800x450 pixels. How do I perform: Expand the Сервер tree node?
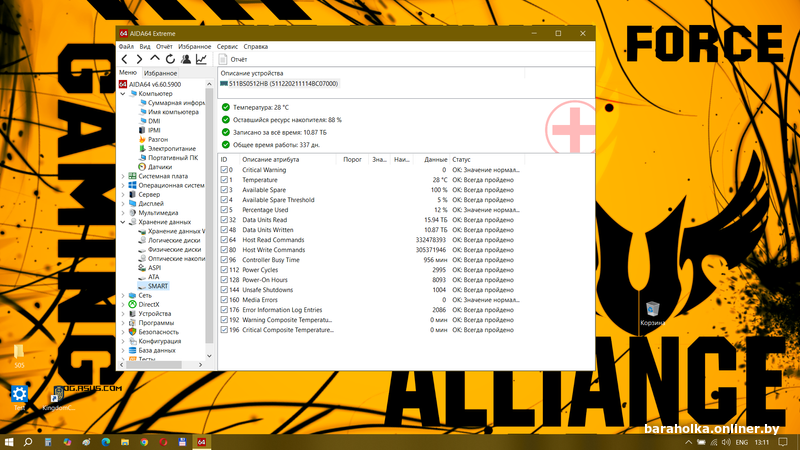(123, 194)
